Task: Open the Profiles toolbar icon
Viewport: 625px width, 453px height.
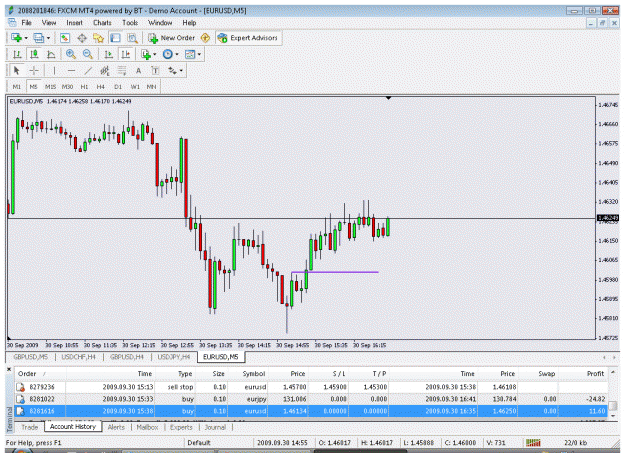Action: [x=38, y=38]
